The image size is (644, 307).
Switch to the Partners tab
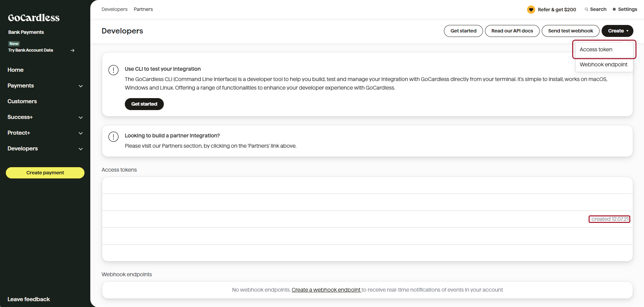click(x=143, y=9)
